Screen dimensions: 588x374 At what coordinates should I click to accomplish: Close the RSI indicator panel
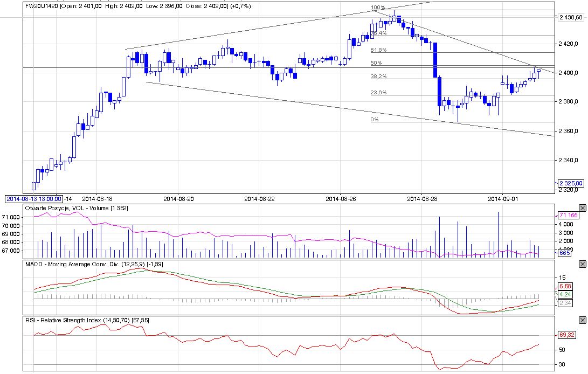[583, 320]
